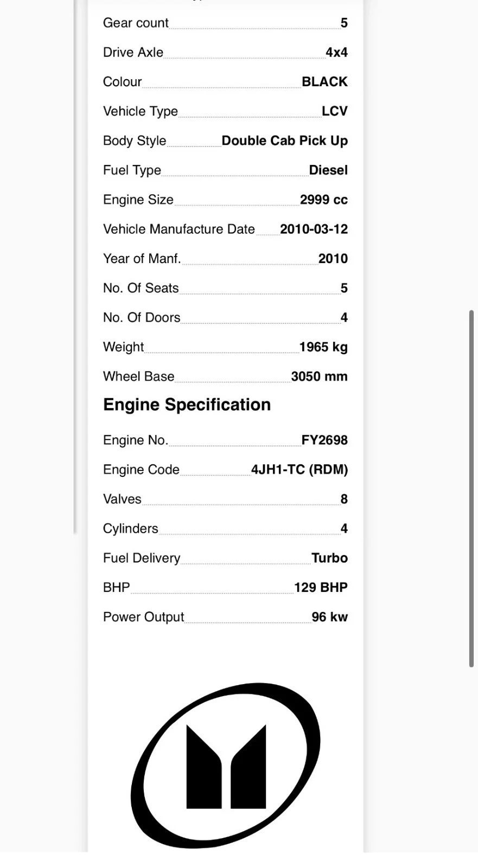Viewport: 478px width, 868px height.
Task: Select the Engine Specification heading
Action: (x=187, y=405)
